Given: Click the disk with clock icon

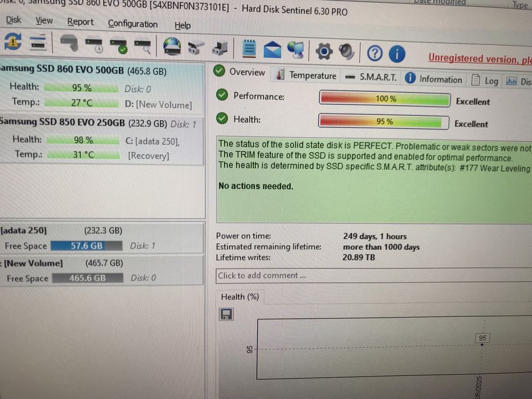Looking at the screenshot, I should tap(94, 44).
